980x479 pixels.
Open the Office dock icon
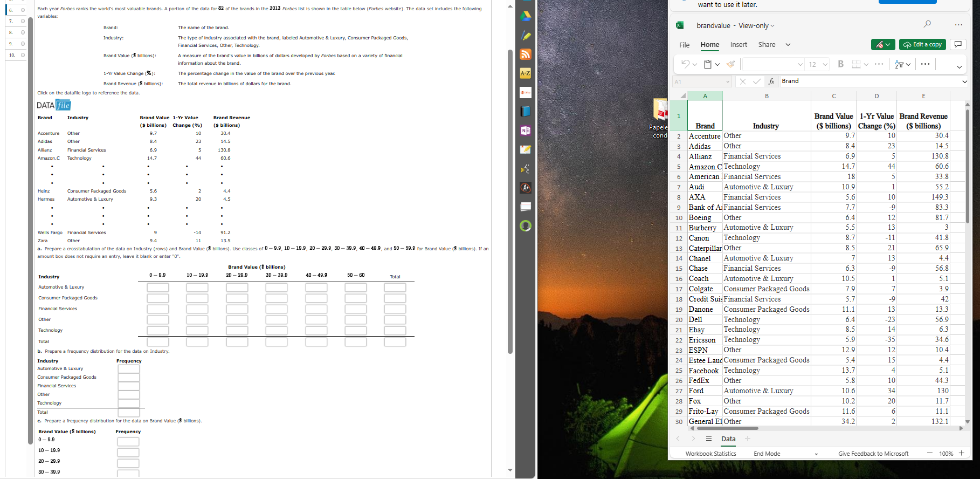point(526,93)
